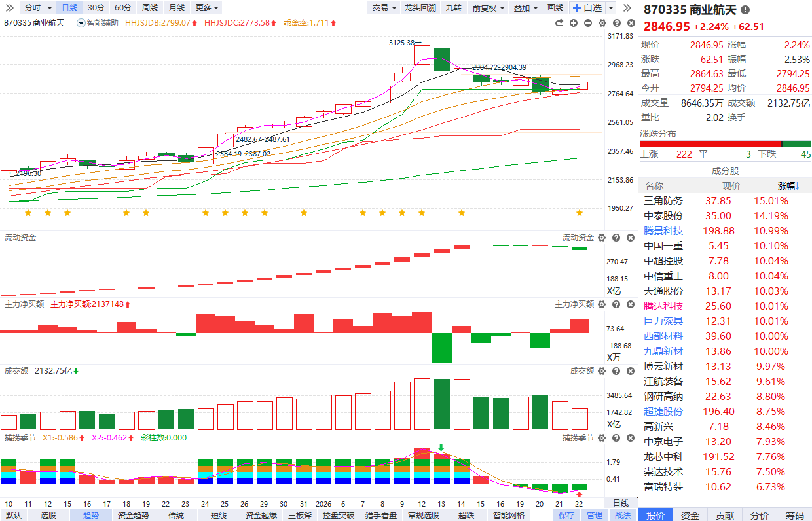The width and height of the screenshot is (812, 521).
Task: Select the 资金 tab in bottom-right panel
Action: pyautogui.click(x=690, y=516)
